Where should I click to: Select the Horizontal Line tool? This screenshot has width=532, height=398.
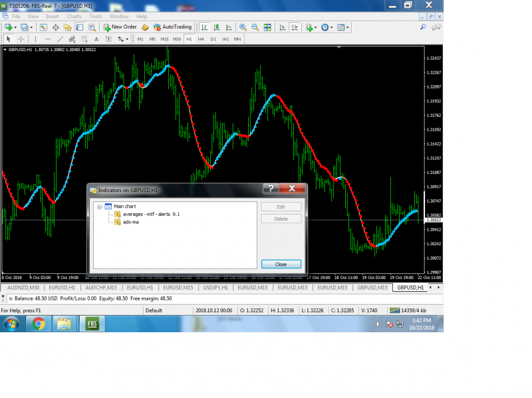tap(47, 39)
